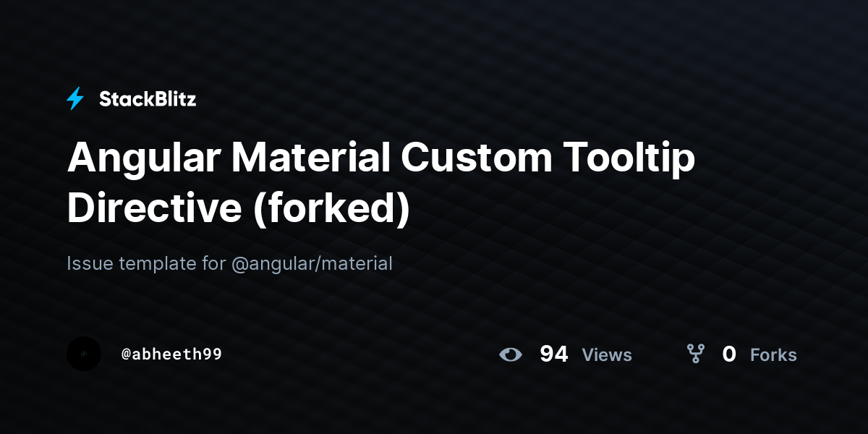
Task: Click the word Directive in the title
Action: [x=154, y=208]
